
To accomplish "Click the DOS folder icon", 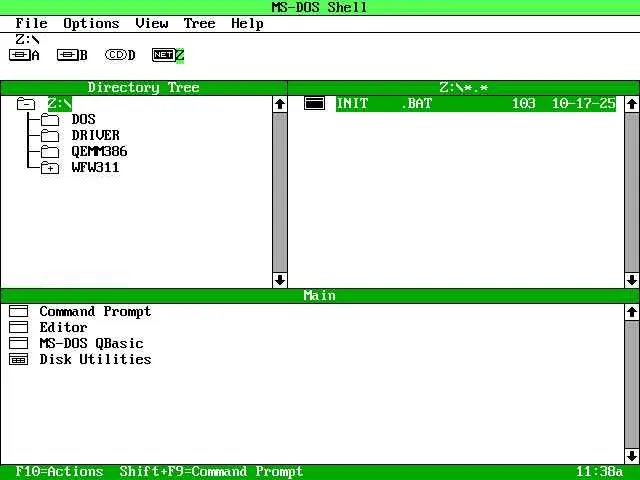I will tap(50, 120).
